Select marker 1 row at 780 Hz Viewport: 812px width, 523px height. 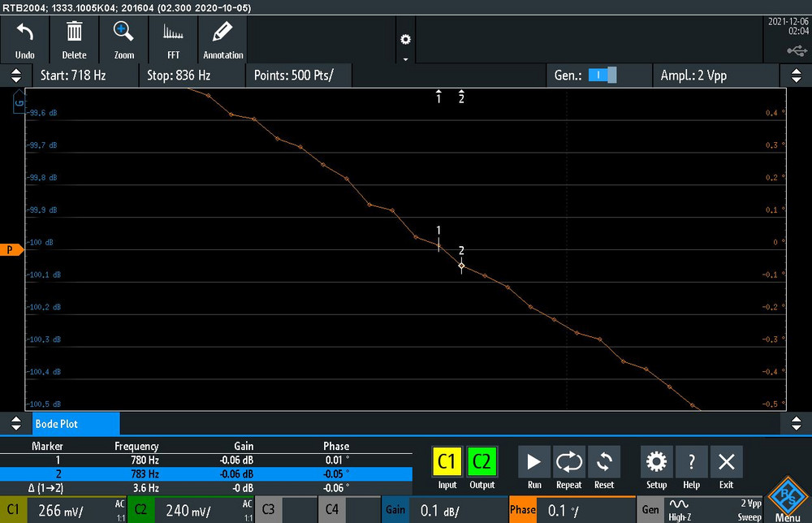(x=206, y=460)
